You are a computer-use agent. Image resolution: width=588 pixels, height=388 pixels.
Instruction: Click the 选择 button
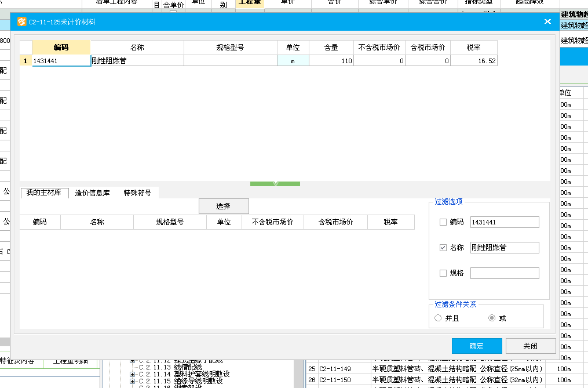(x=224, y=206)
